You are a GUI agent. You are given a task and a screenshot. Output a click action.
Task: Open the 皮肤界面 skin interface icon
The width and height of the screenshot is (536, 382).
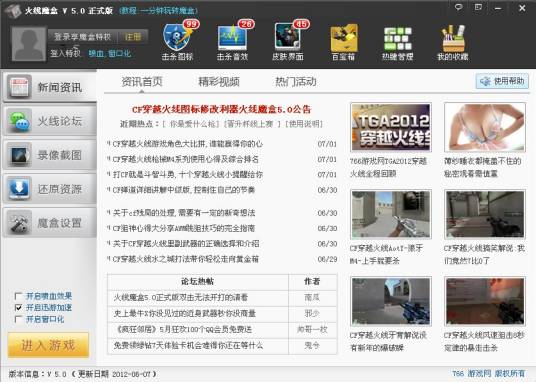tap(288, 41)
